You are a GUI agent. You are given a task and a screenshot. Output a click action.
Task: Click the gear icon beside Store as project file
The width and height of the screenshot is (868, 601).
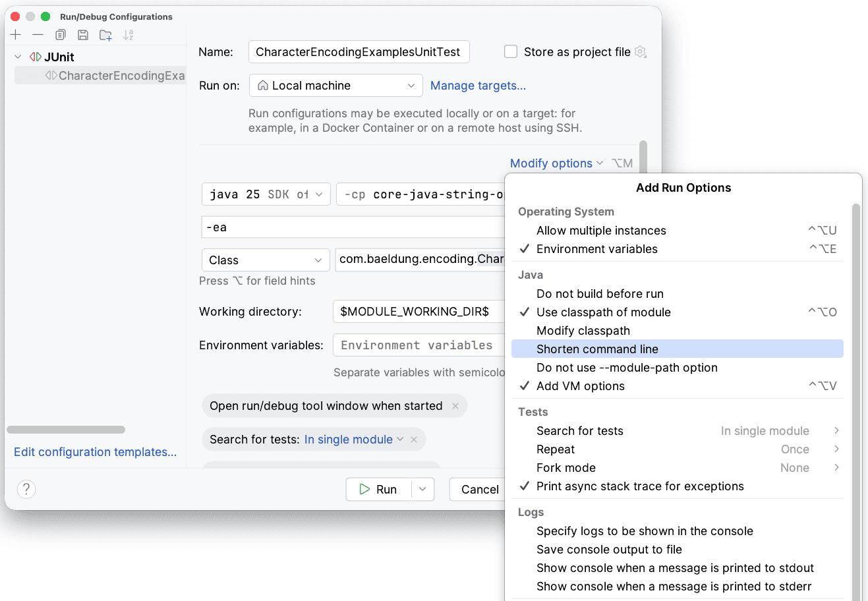640,52
